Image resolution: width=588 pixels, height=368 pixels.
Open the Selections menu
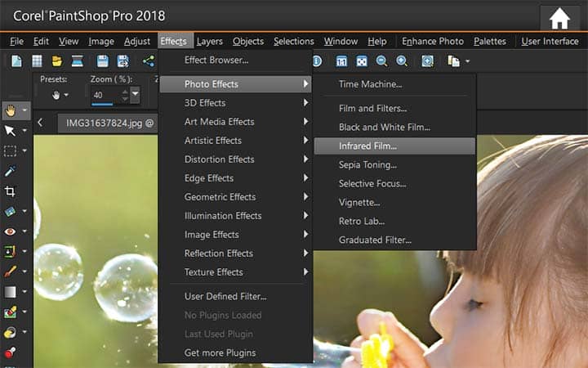pyautogui.click(x=294, y=42)
